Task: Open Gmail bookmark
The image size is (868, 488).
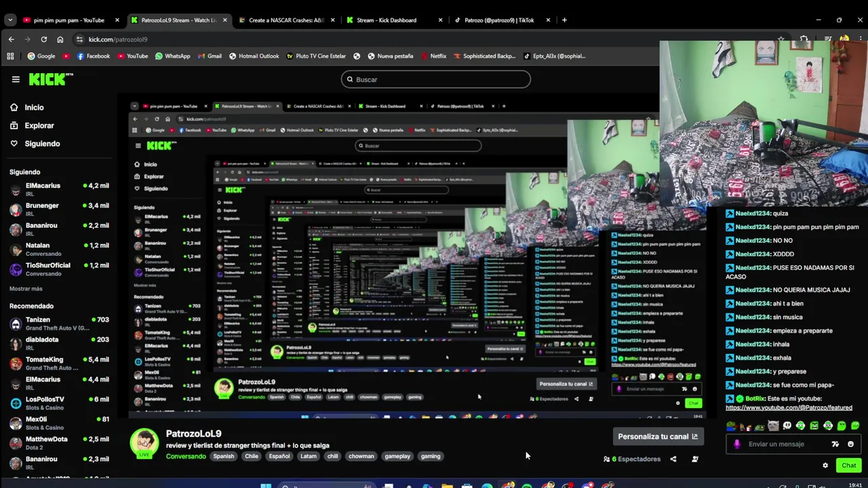Action: coord(210,56)
